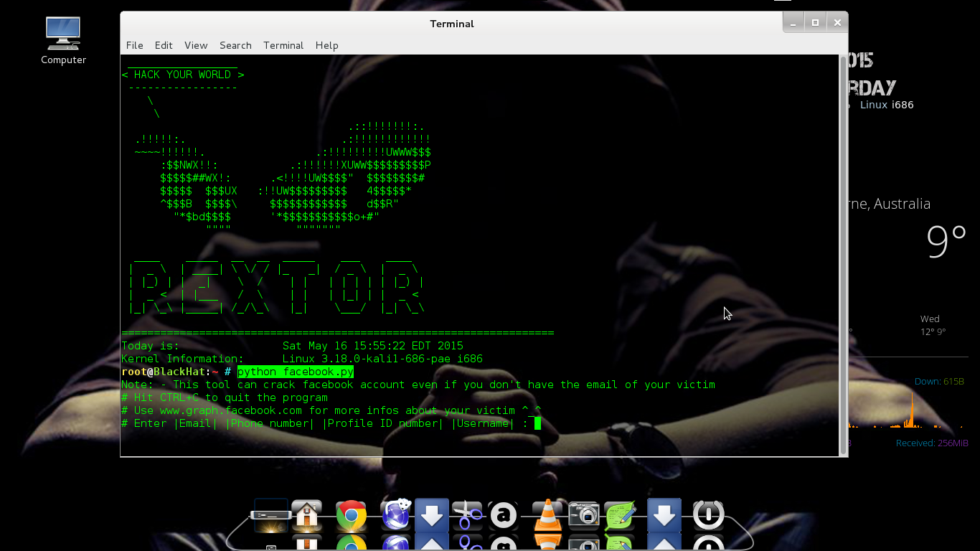Open the Edit menu in Terminal
Viewport: 980px width, 551px height.
click(x=164, y=45)
